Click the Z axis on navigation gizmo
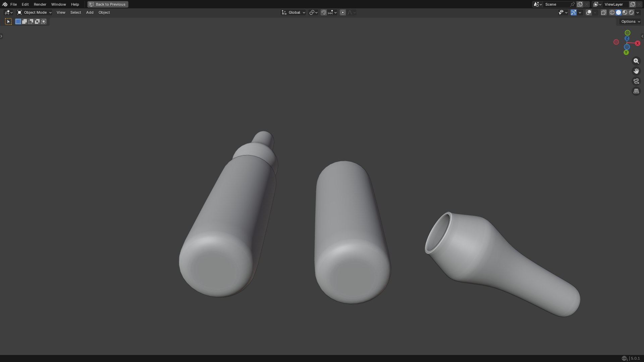The width and height of the screenshot is (644, 362). [x=627, y=39]
